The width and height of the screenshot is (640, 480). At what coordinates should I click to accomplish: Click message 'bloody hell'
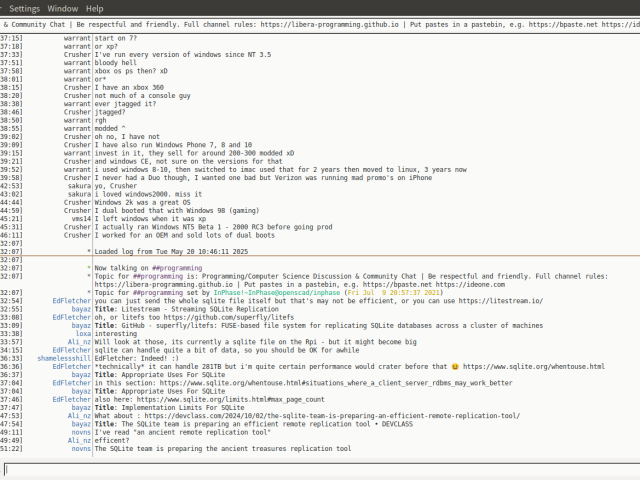(x=116, y=63)
